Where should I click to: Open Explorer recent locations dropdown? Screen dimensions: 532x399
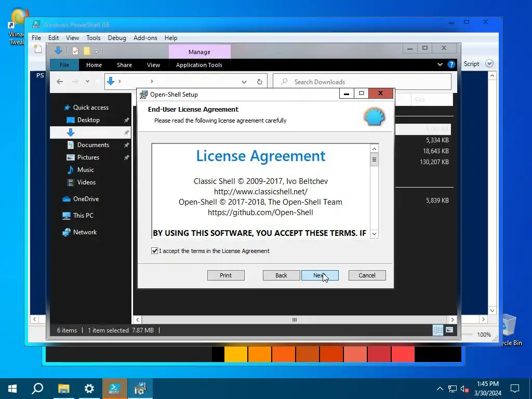(x=87, y=82)
